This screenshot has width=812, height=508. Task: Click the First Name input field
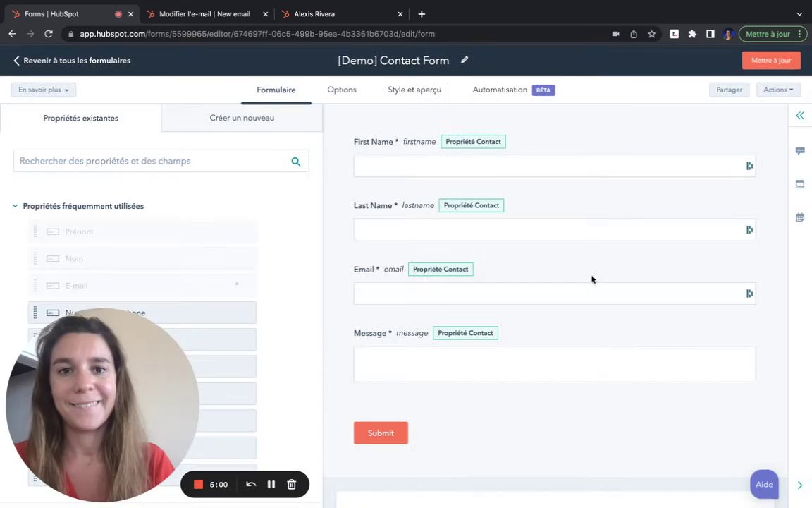555,166
